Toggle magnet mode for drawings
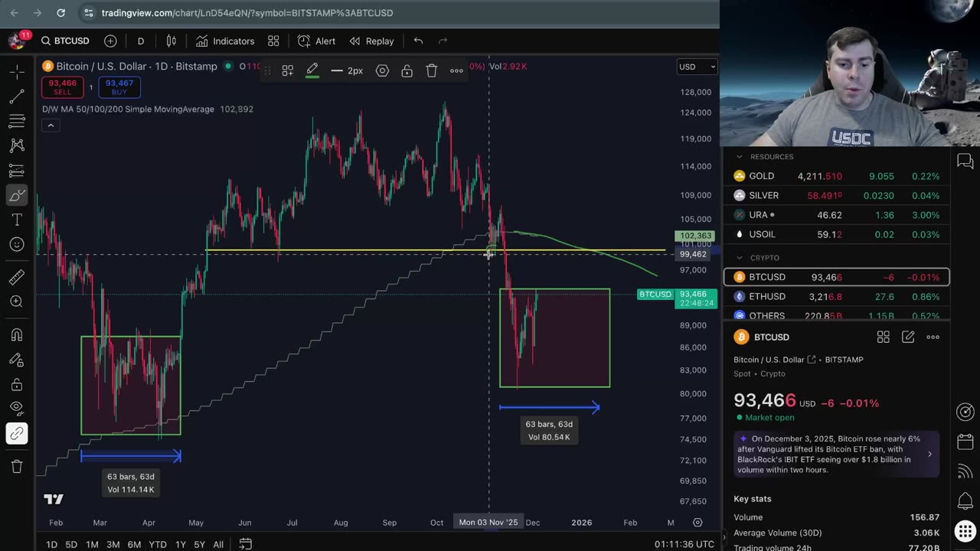The width and height of the screenshot is (980, 551). tap(16, 334)
